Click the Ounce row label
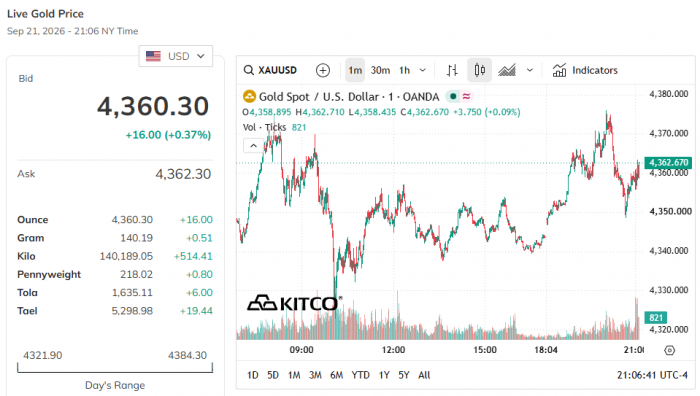Image resolution: width=700 pixels, height=396 pixels. click(x=33, y=220)
